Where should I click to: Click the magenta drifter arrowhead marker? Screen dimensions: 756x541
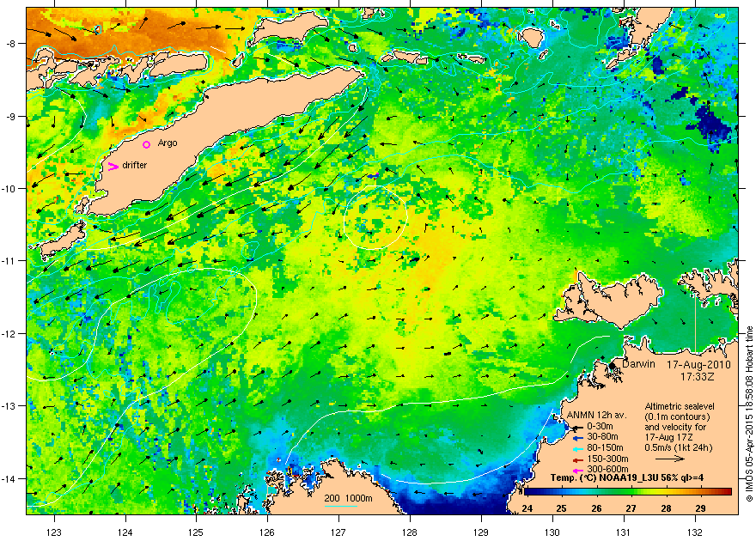[x=113, y=167]
